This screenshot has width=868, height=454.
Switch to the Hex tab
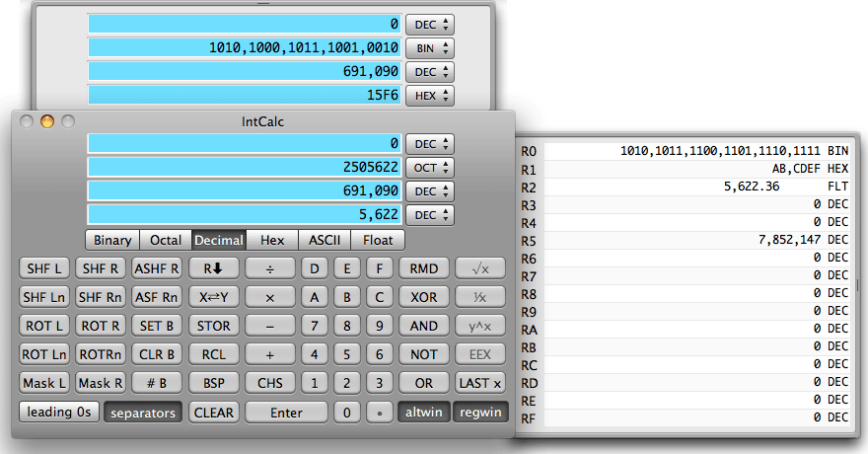272,240
